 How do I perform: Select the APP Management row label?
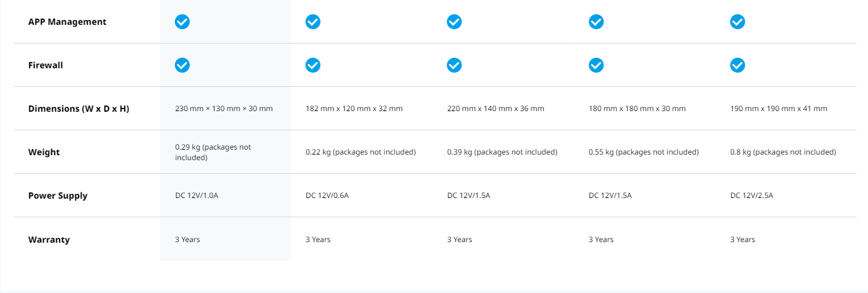pos(67,22)
